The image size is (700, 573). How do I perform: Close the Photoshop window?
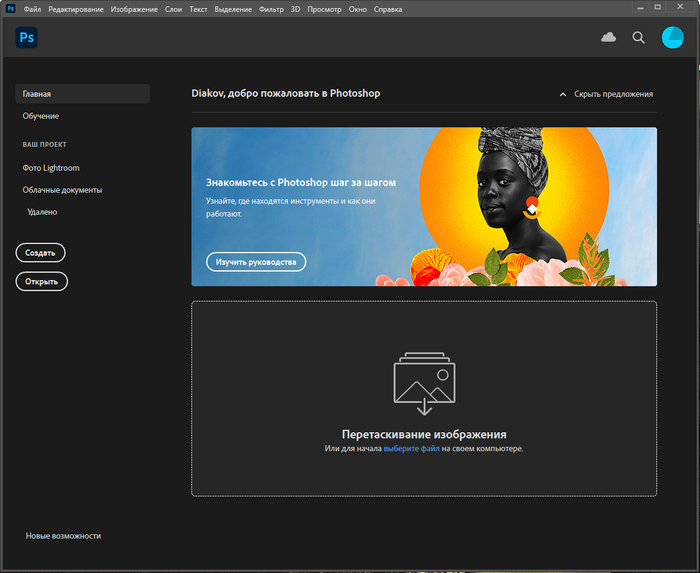pos(680,7)
